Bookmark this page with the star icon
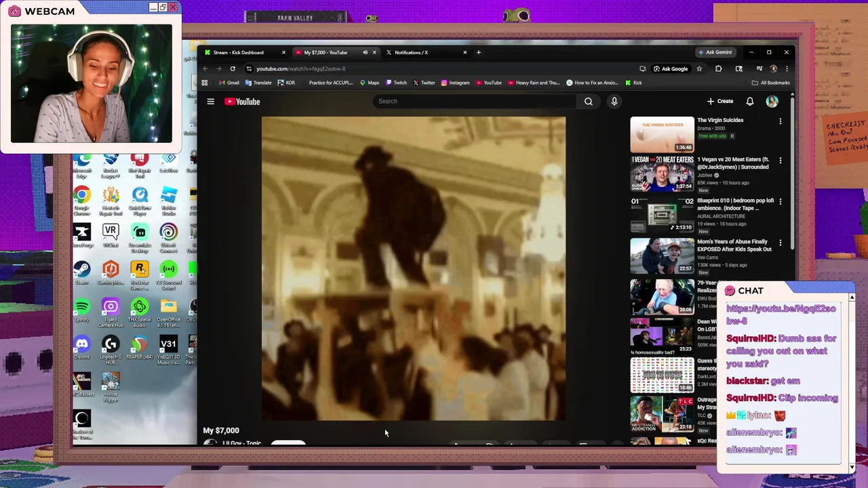868x488 pixels. [x=699, y=68]
